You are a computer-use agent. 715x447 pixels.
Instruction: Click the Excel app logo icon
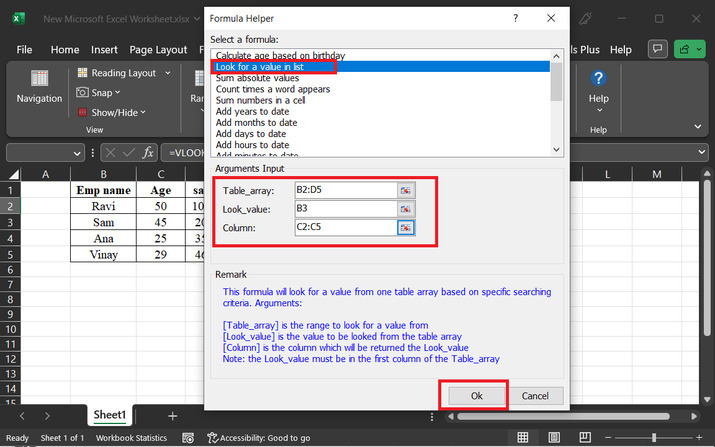[x=18, y=19]
